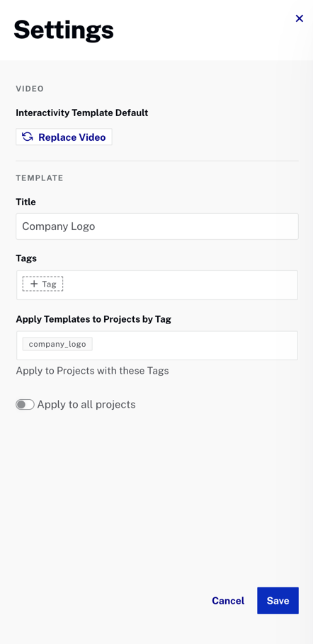Click the TEMPLATE section header

(40, 178)
